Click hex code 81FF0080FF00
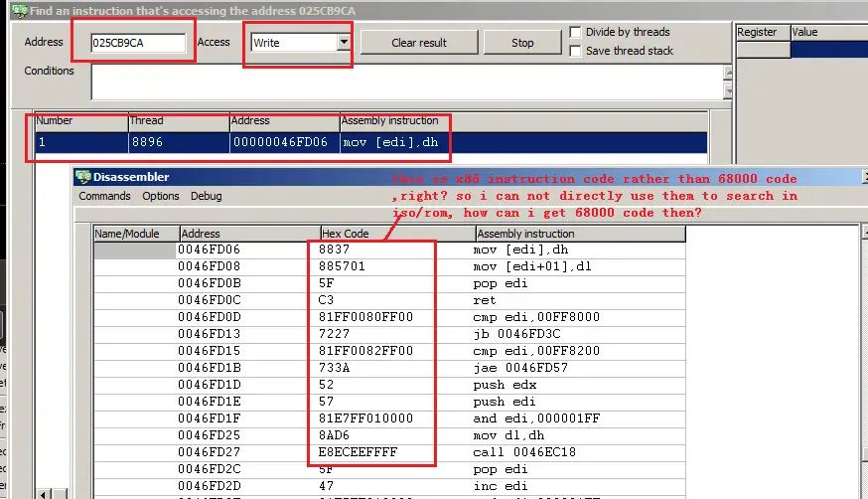This screenshot has height=499, width=868. [365, 317]
